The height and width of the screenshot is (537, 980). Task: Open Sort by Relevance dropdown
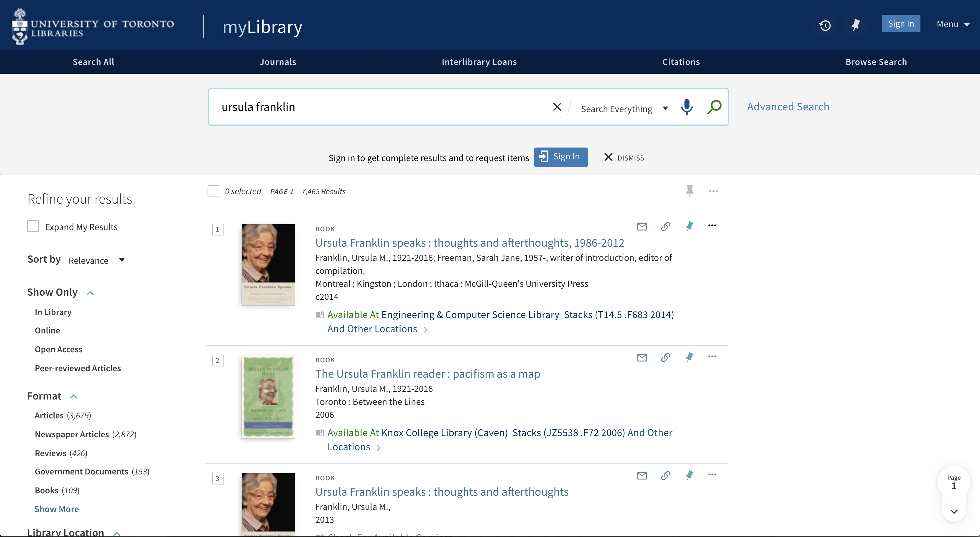tap(97, 261)
